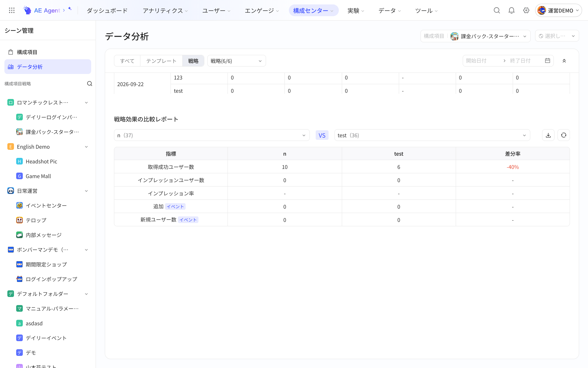Collapse the 日常運営 folder

pos(86,191)
